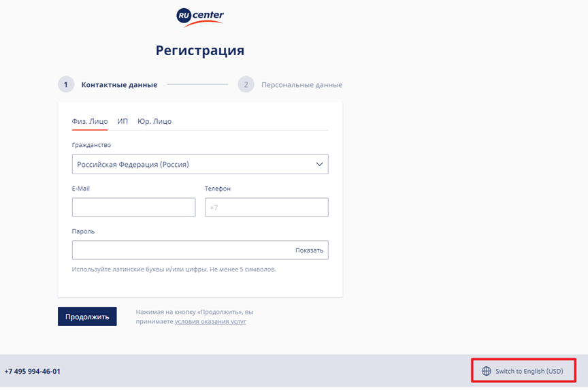Focus the E-Mail input field
This screenshot has width=588, height=390.
pos(133,208)
